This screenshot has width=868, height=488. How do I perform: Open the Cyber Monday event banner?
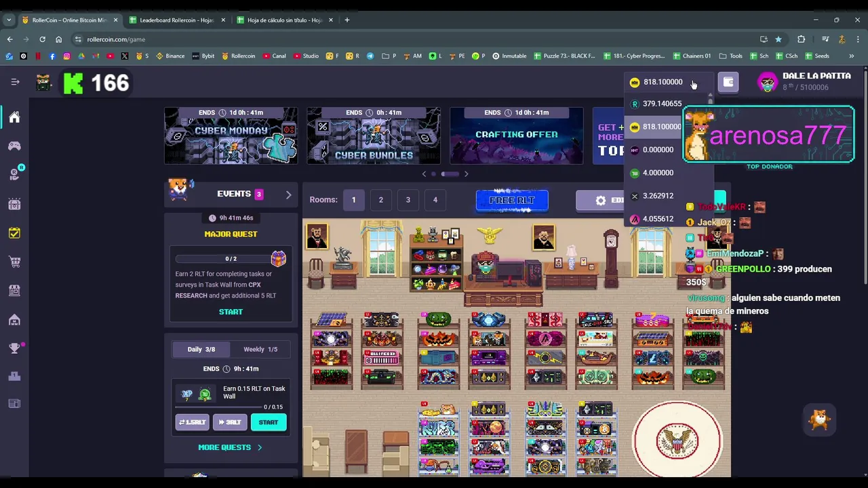tap(231, 136)
